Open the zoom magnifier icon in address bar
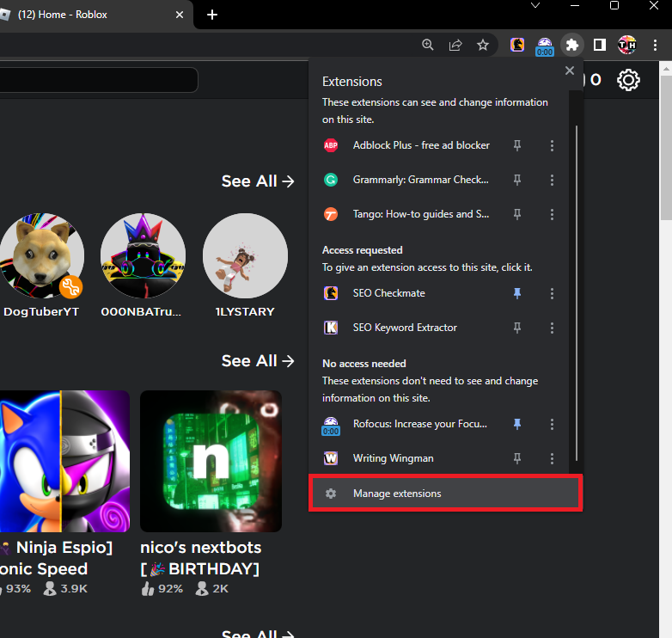Image resolution: width=672 pixels, height=638 pixels. pyautogui.click(x=428, y=45)
